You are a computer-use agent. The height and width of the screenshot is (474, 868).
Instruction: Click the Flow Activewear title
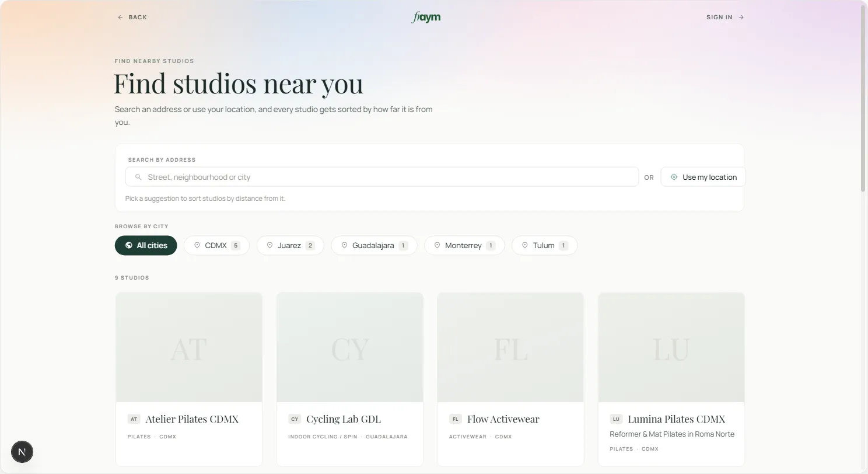point(503,419)
